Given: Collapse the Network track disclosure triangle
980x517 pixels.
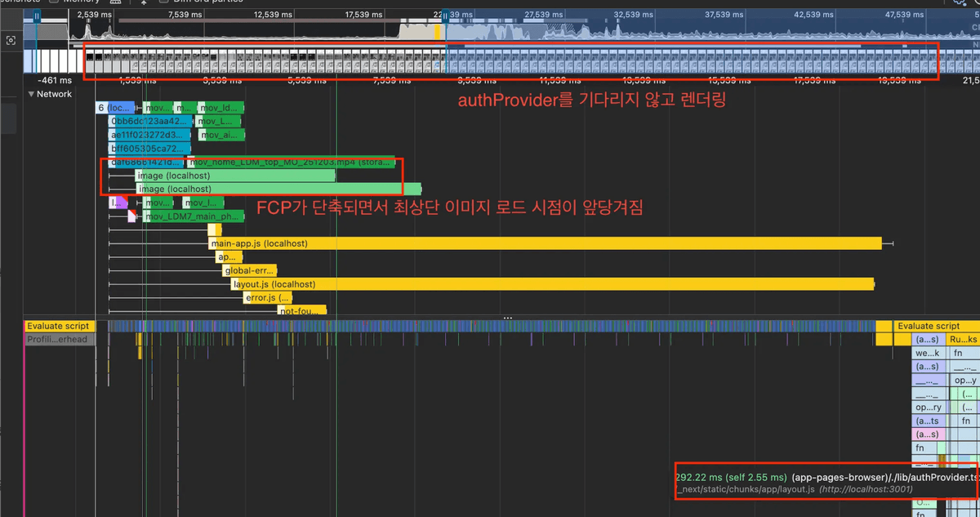Looking at the screenshot, I should [31, 95].
